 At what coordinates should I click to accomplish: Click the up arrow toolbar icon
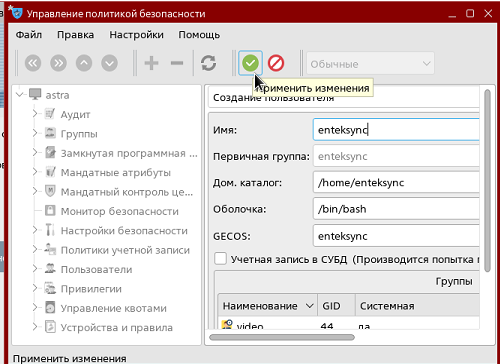pos(84,63)
